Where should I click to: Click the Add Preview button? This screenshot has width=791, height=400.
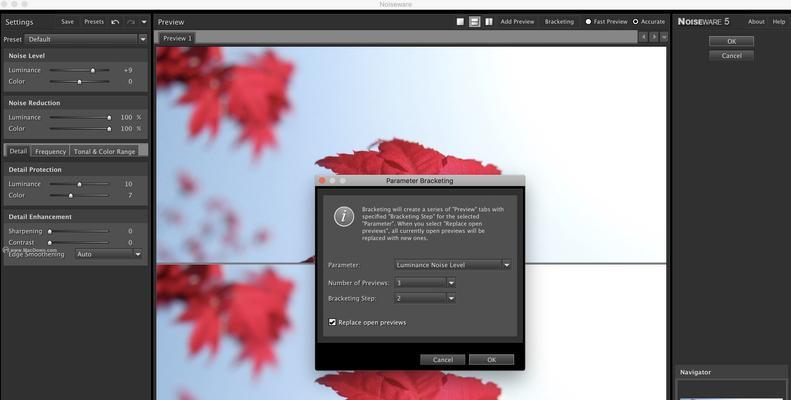coord(517,22)
